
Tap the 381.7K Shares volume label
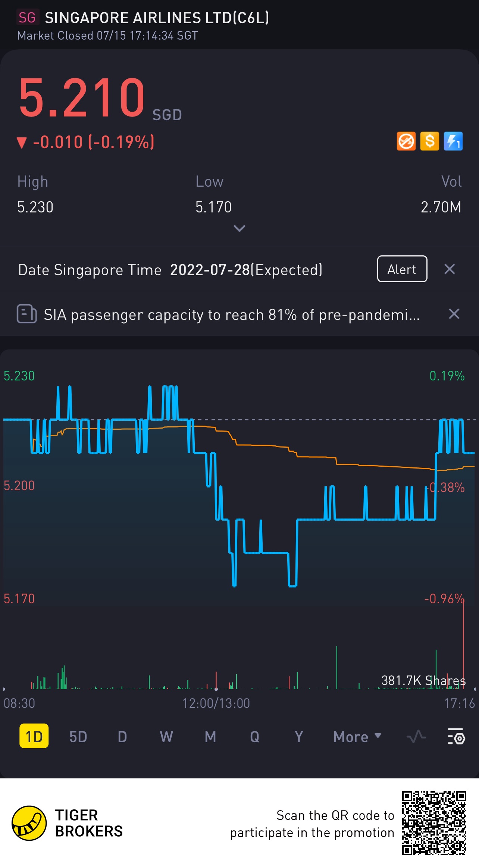click(423, 681)
